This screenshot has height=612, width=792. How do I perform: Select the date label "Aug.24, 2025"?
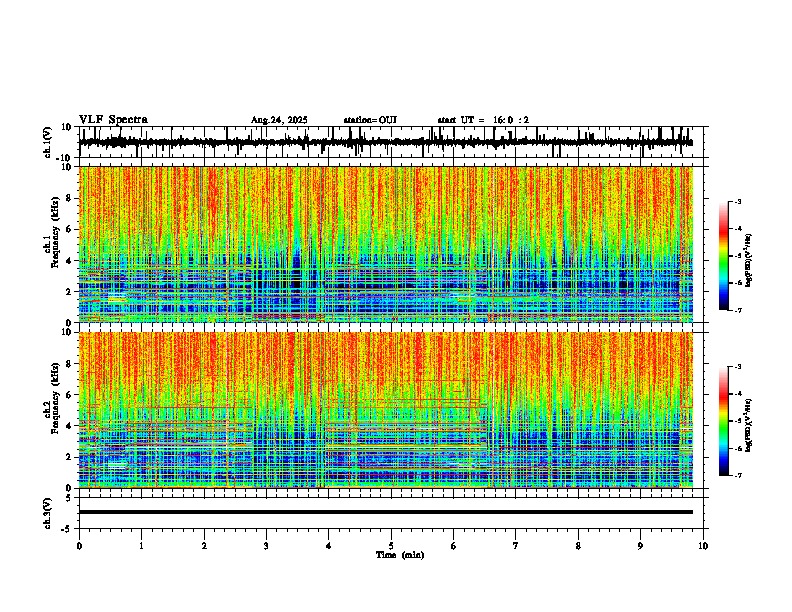[279, 120]
